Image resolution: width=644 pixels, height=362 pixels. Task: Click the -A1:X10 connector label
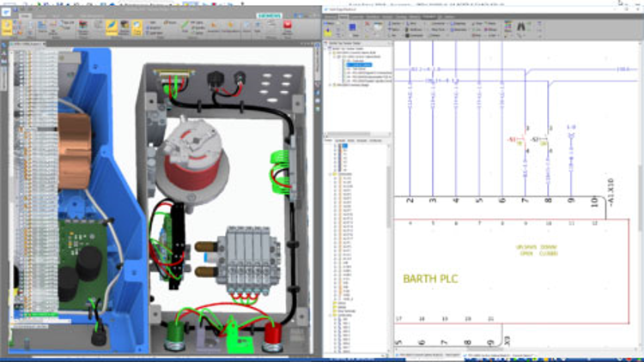click(611, 192)
